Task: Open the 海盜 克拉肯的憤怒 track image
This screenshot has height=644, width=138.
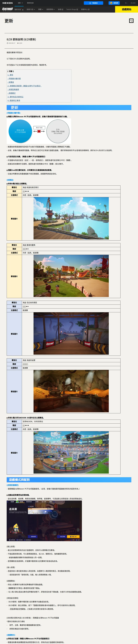Action: [71, 333]
